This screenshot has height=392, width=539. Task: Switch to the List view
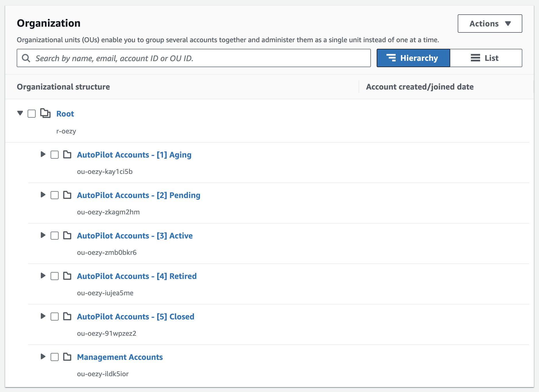point(486,58)
